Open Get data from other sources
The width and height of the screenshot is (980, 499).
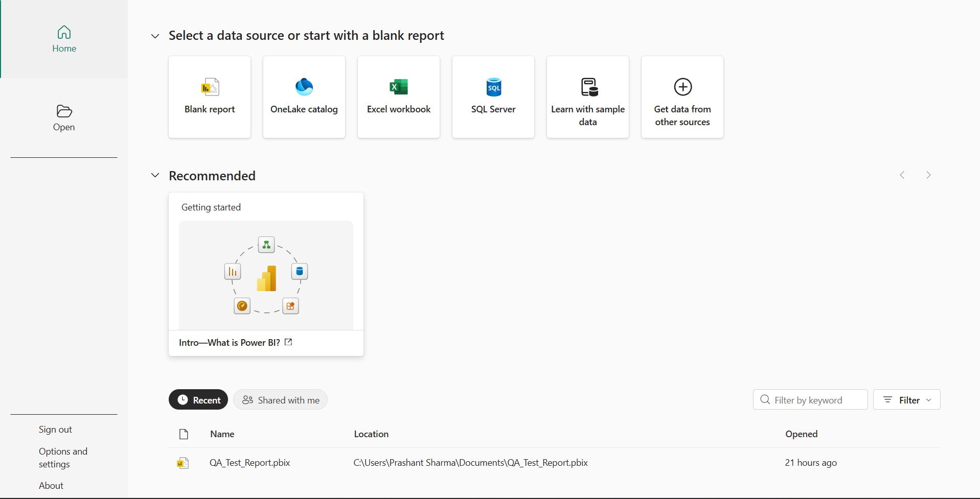click(x=682, y=97)
